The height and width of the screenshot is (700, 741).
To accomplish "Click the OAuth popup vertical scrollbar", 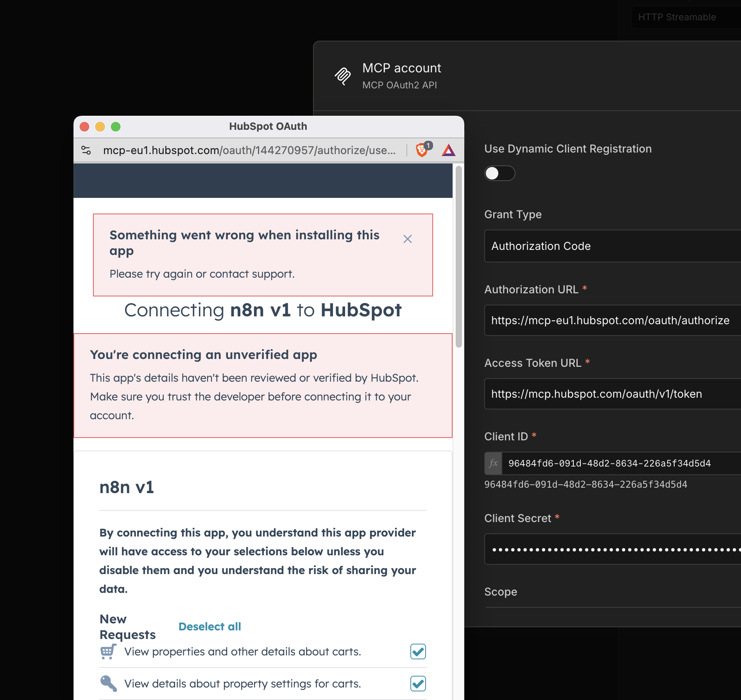I will [459, 257].
